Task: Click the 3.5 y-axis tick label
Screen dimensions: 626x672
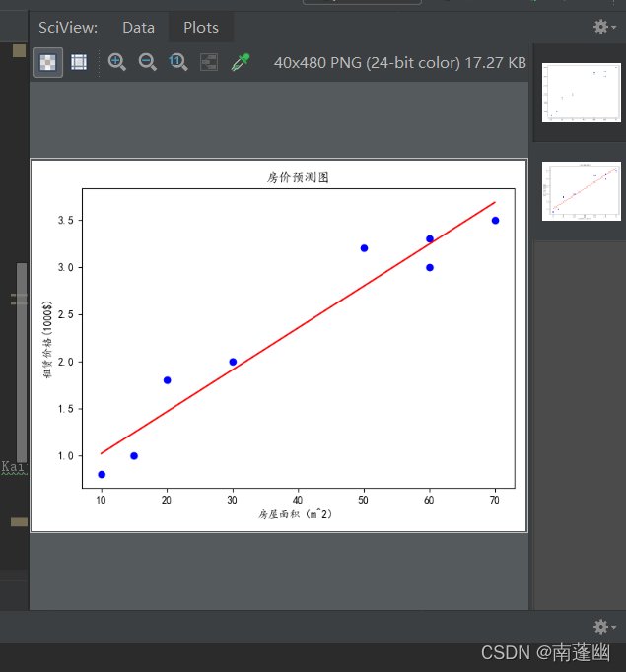Action: (x=66, y=221)
